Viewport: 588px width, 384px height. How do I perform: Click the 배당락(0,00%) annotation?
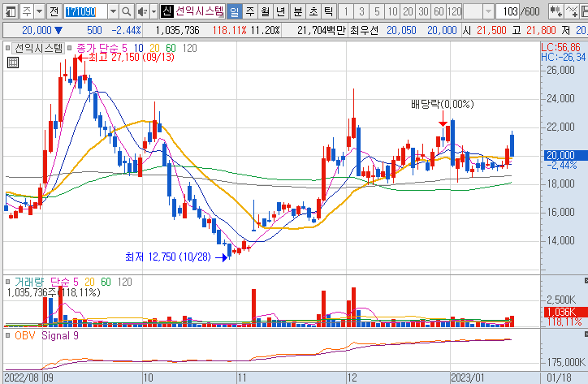(443, 104)
